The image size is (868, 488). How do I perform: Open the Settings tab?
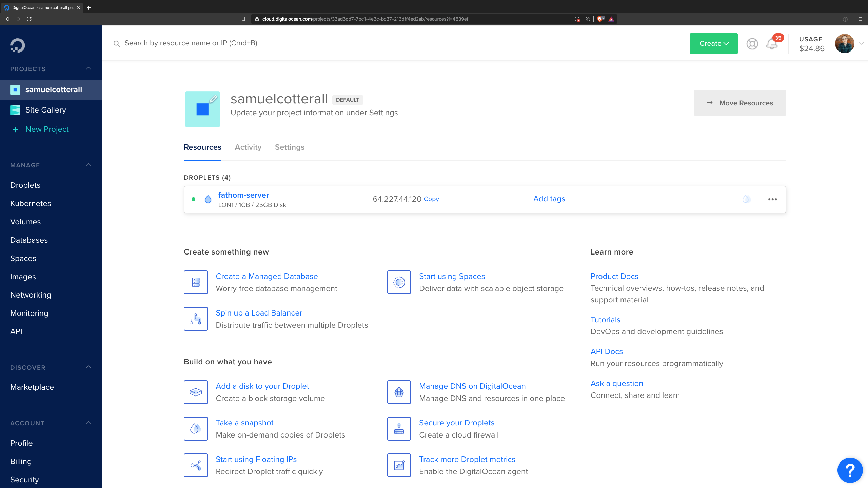click(289, 147)
